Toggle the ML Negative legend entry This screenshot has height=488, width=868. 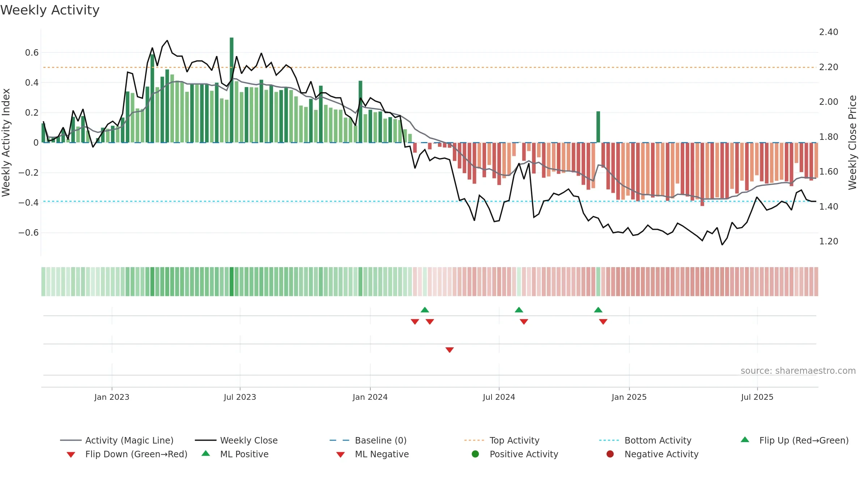(373, 454)
